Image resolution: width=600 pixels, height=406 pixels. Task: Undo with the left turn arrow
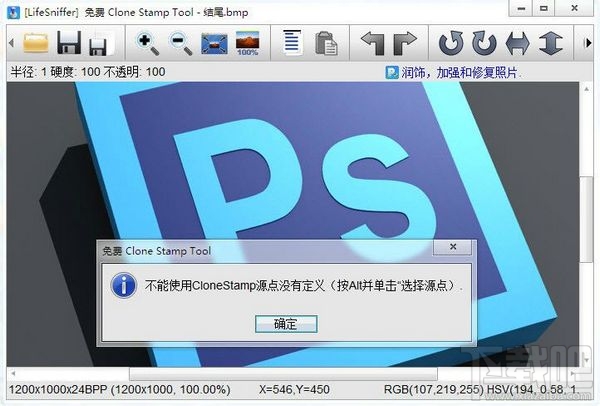click(x=372, y=43)
